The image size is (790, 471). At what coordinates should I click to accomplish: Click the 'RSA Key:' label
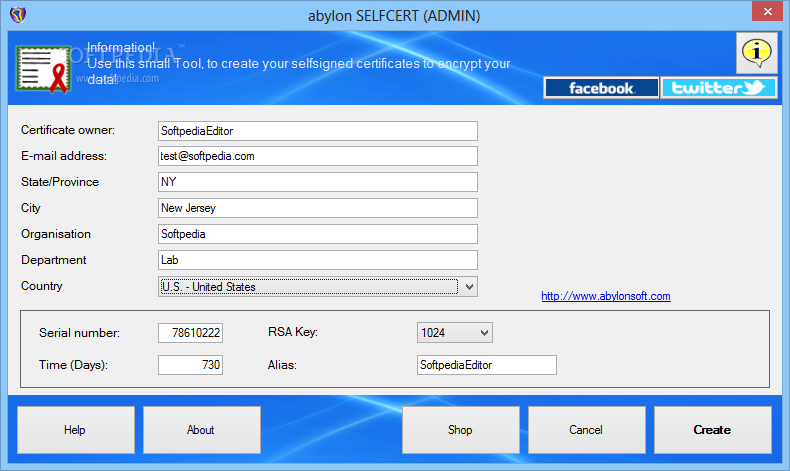point(293,332)
